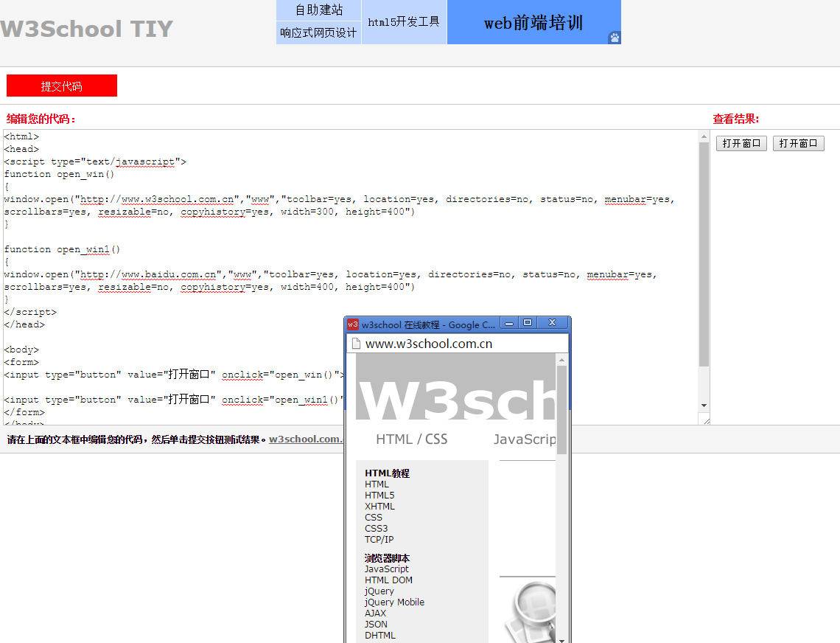Open the DHTML link in the popup sidebar
The height and width of the screenshot is (643, 840).
tap(379, 635)
